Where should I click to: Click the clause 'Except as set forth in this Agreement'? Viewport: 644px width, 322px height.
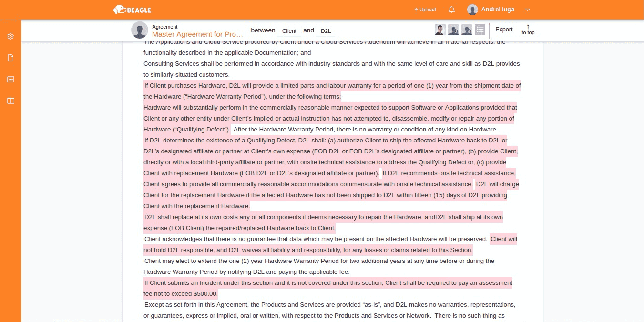329,310
